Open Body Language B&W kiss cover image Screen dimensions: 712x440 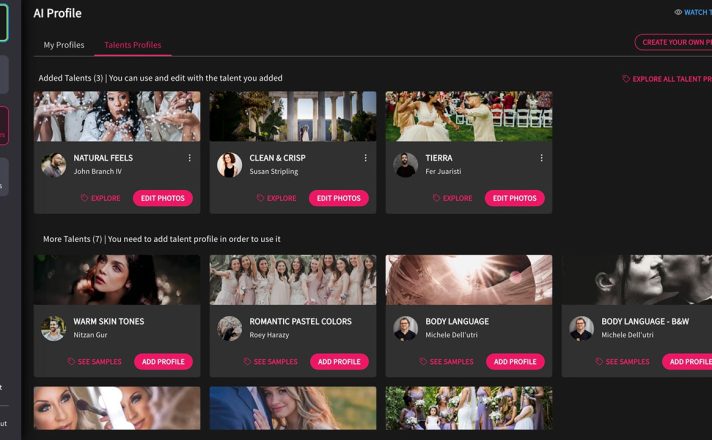pyautogui.click(x=637, y=280)
